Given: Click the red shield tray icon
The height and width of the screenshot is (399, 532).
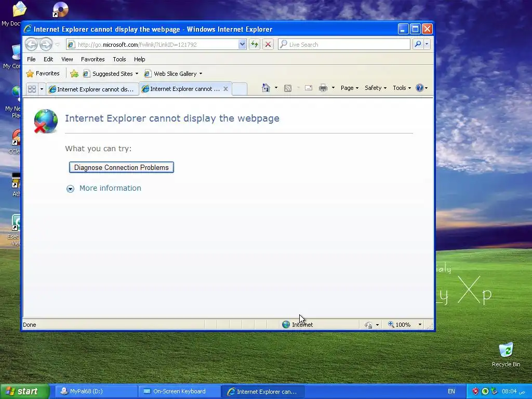Looking at the screenshot, I should coord(475,391).
